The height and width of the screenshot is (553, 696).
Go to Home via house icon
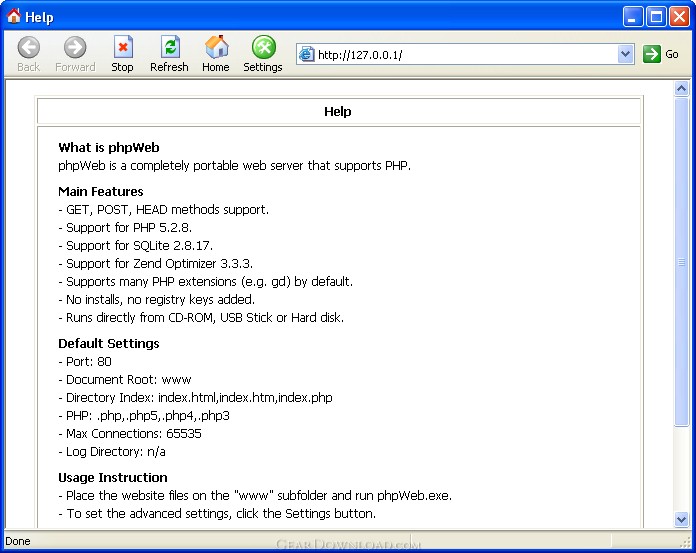(217, 47)
